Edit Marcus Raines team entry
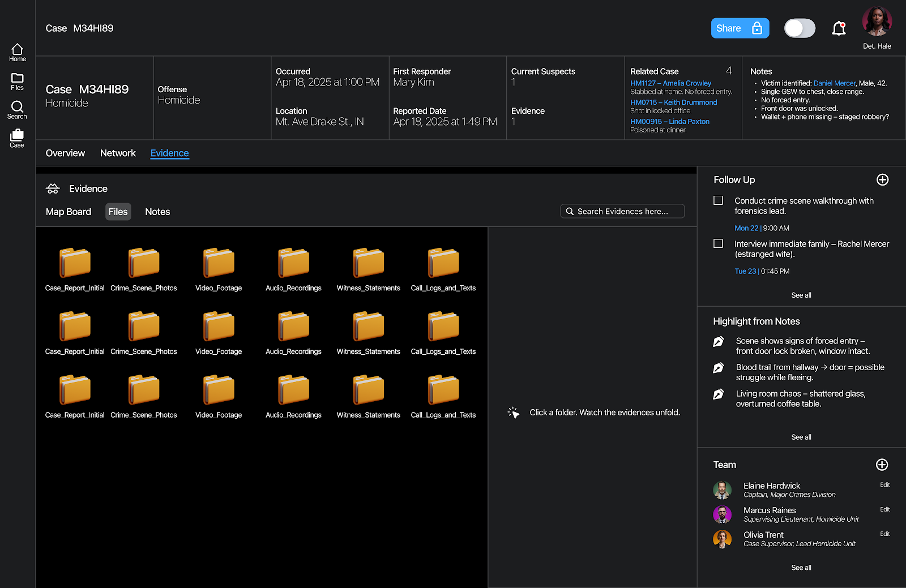The height and width of the screenshot is (588, 906). 884,510
